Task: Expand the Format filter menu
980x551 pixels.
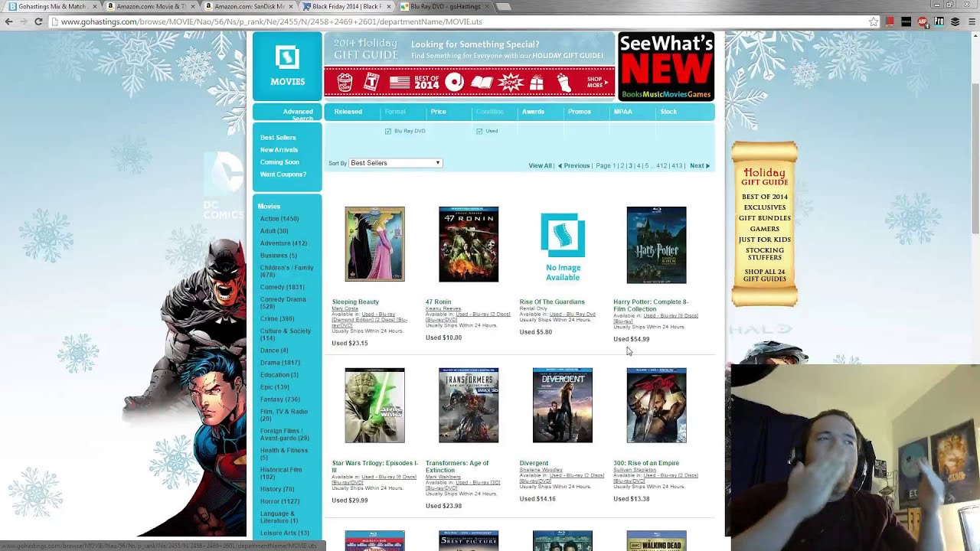Action: (x=395, y=112)
